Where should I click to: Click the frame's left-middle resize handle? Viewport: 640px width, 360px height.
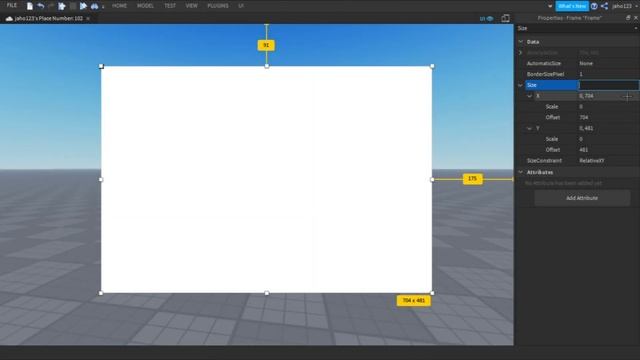click(101, 179)
